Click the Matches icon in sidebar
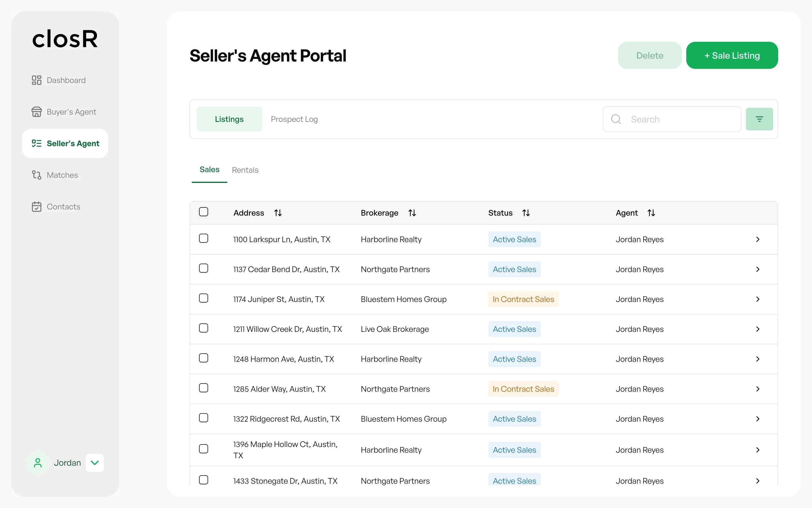The height and width of the screenshot is (508, 812). coord(36,175)
